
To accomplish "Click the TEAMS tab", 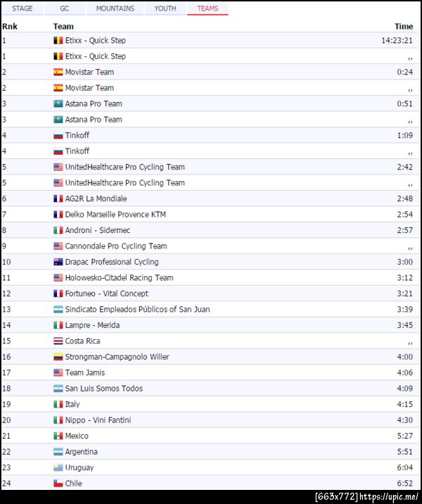I will (207, 8).
